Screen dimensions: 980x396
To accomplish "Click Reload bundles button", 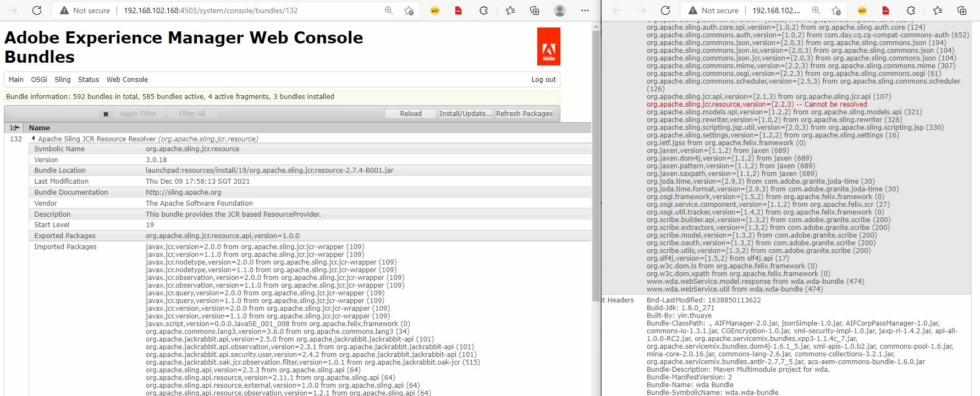I will click(411, 114).
